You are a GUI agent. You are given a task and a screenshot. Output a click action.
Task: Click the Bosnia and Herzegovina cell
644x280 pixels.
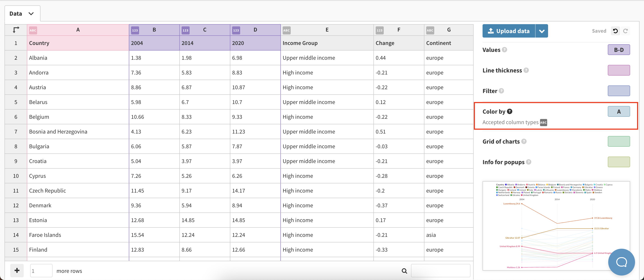click(x=78, y=132)
